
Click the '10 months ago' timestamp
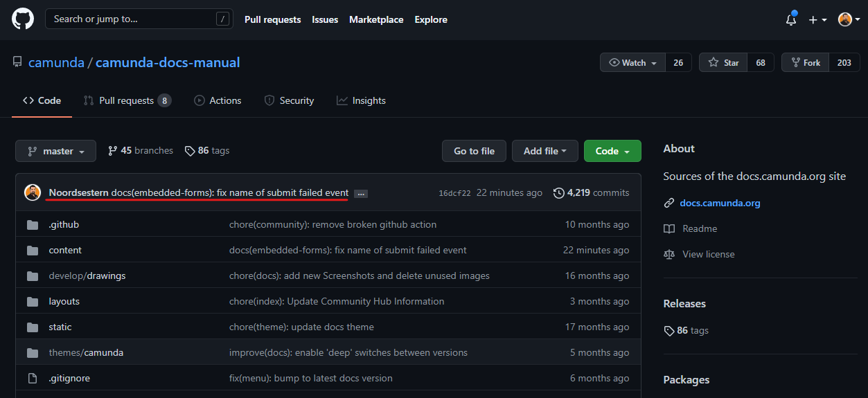[597, 224]
